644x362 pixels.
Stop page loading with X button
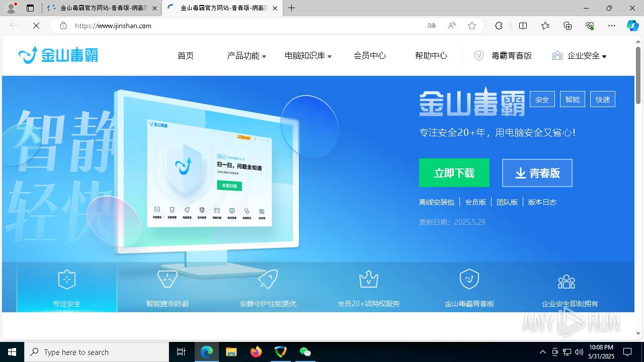point(36,26)
